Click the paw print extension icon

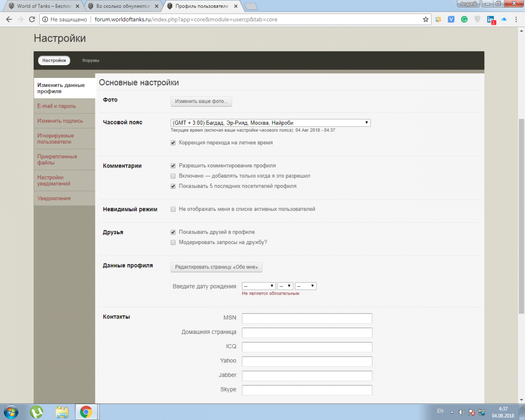(x=438, y=19)
